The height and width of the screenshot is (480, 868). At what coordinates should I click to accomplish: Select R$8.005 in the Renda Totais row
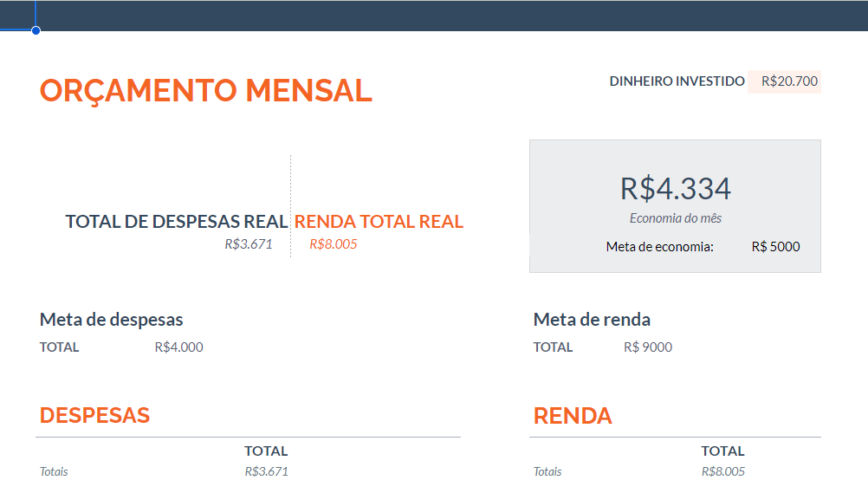723,471
